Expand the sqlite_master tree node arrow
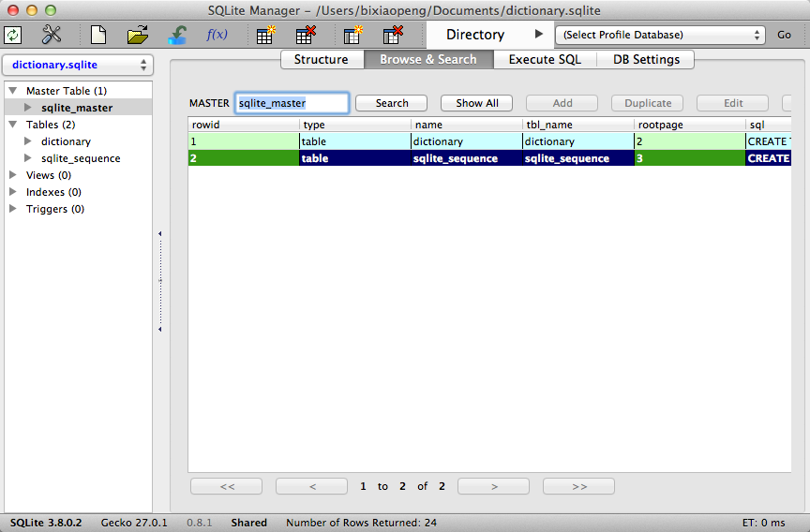This screenshot has width=810, height=532. 28,108
